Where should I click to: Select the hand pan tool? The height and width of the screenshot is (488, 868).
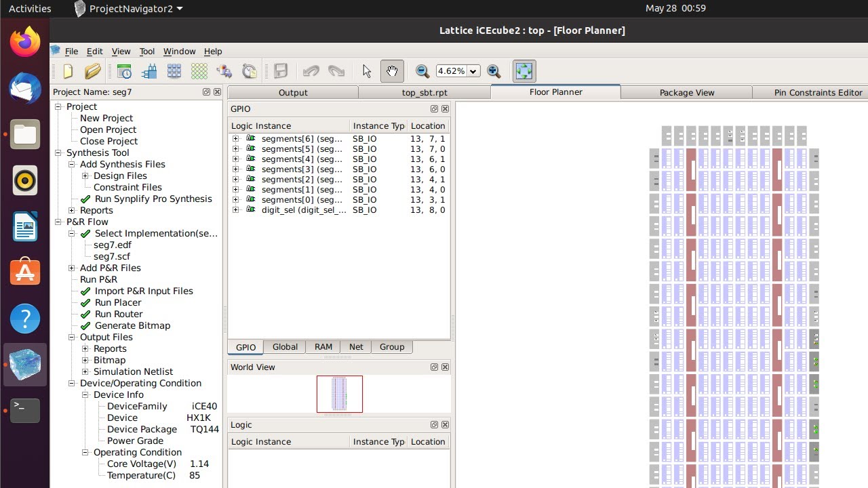(x=392, y=71)
